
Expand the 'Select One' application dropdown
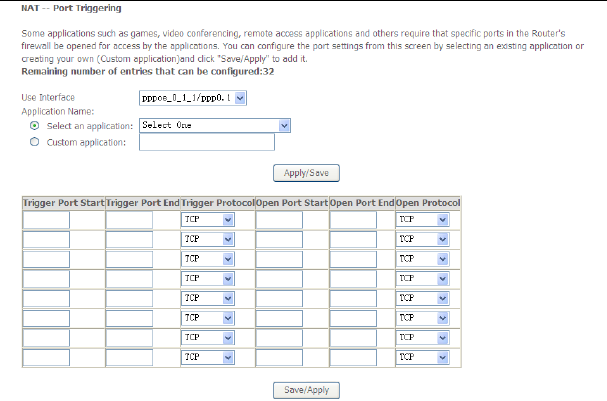214,126
